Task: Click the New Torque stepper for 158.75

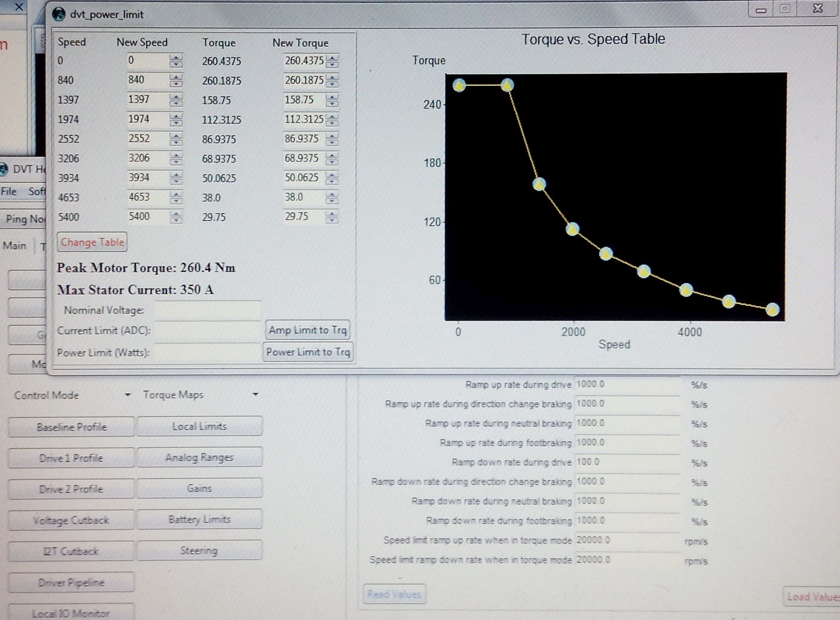Action: pos(332,100)
